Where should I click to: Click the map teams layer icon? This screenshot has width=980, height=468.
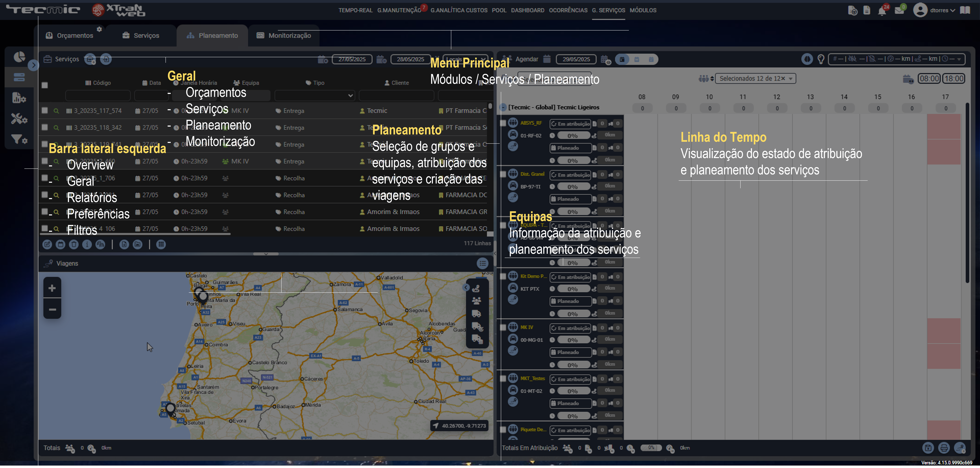[476, 301]
